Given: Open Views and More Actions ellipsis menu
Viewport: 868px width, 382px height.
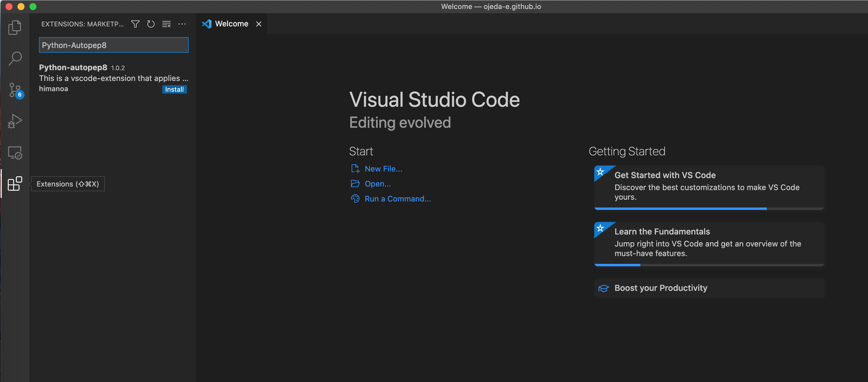Looking at the screenshot, I should [182, 24].
